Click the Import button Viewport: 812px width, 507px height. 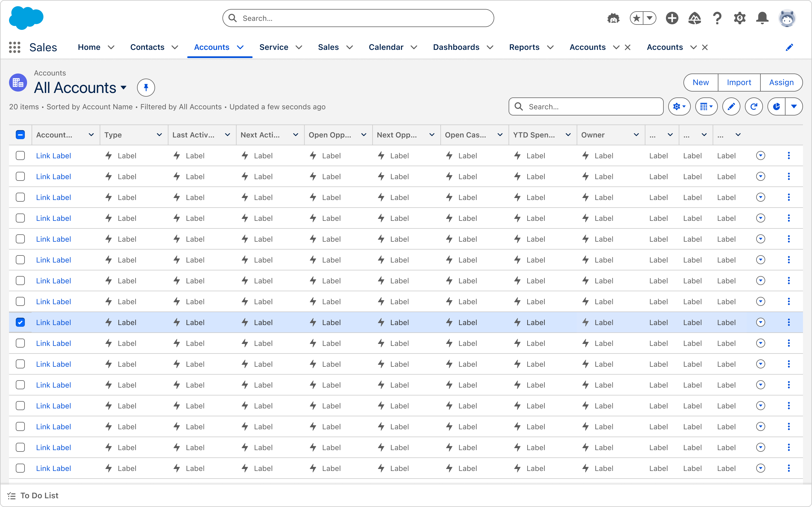tap(739, 83)
